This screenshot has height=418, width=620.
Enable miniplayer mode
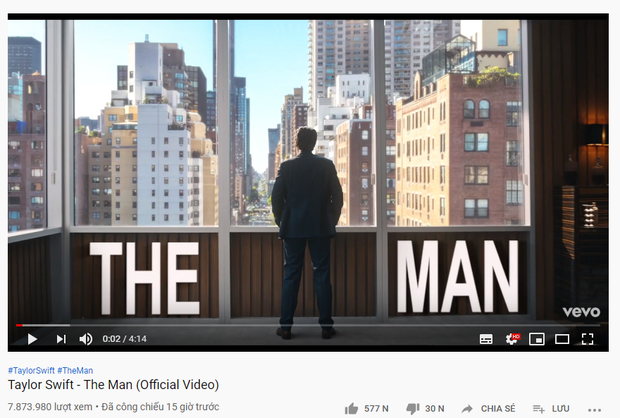[537, 339]
